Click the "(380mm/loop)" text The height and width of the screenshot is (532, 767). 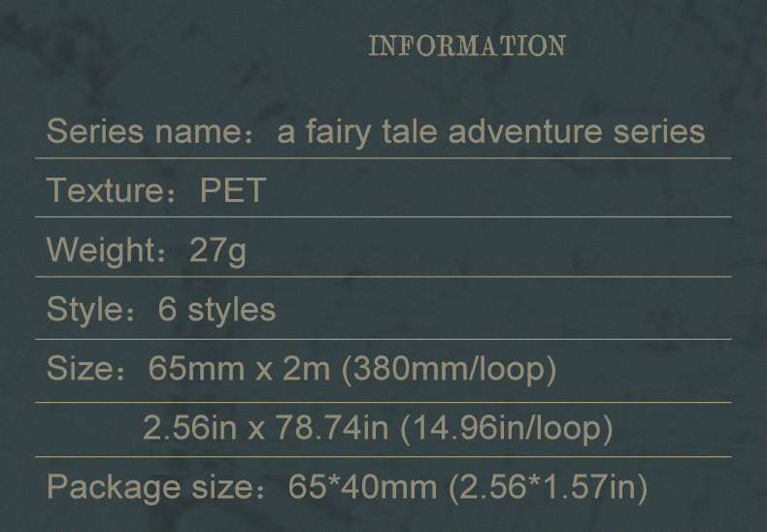pos(449,369)
